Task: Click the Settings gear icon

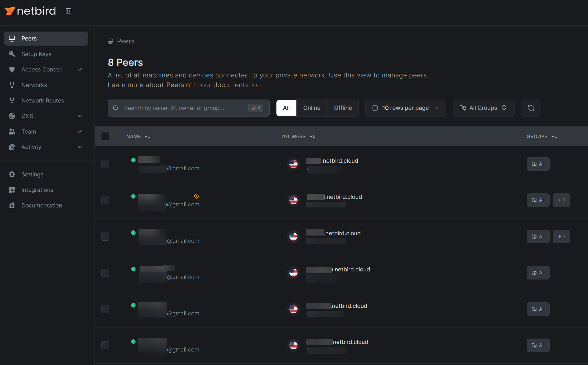Action: click(12, 174)
